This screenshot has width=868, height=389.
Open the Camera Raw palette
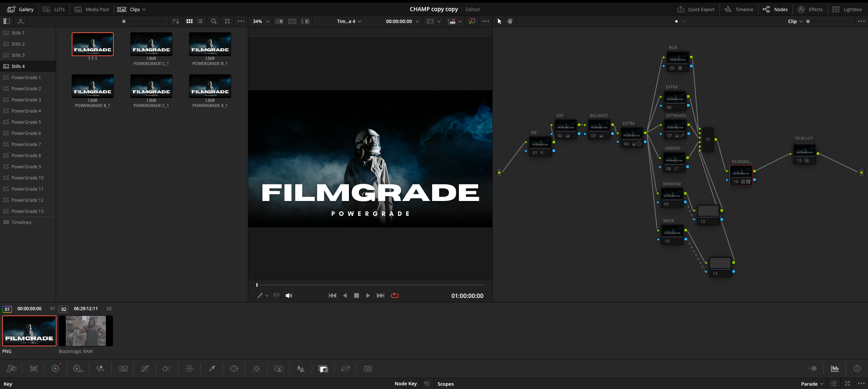point(11,369)
